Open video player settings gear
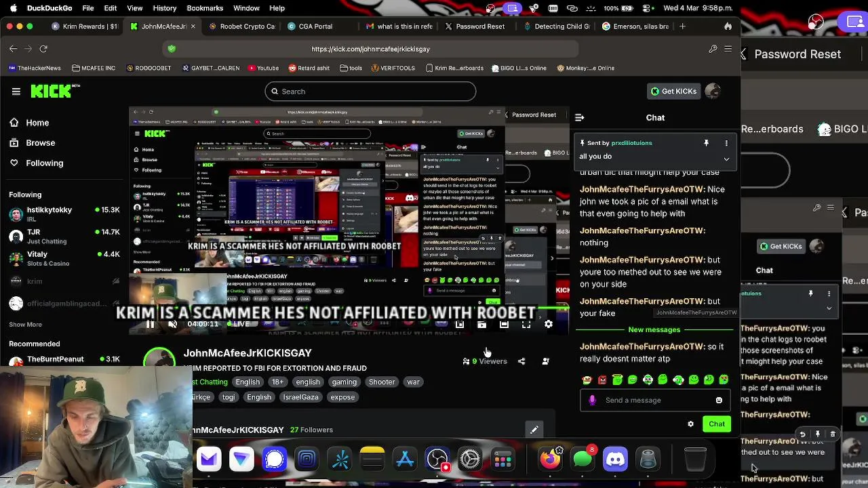Image resolution: width=868 pixels, height=488 pixels. [x=549, y=325]
